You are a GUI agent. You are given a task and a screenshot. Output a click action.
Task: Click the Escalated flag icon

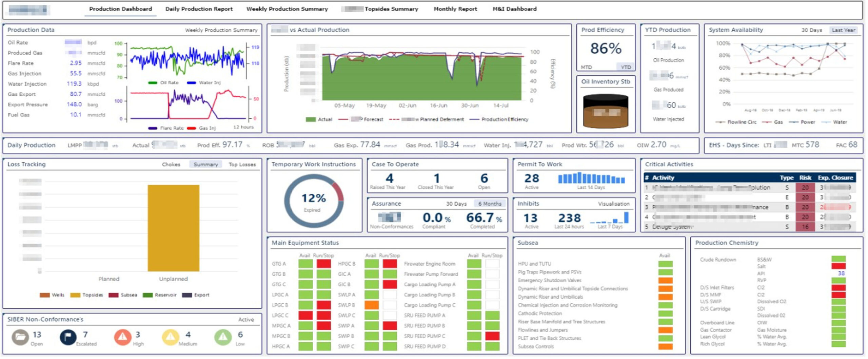click(x=68, y=337)
